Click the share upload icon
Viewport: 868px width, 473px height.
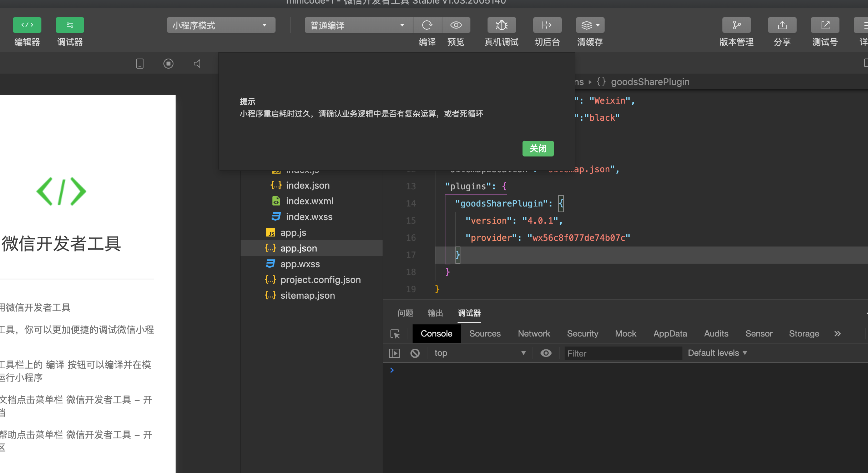[x=782, y=25]
